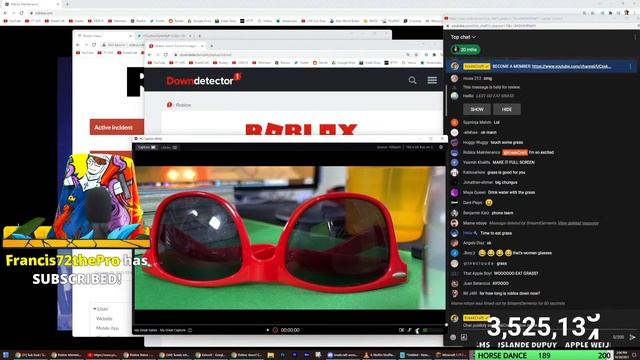Click the Roblox breadcrumb link
640x360 pixels.
point(183,105)
